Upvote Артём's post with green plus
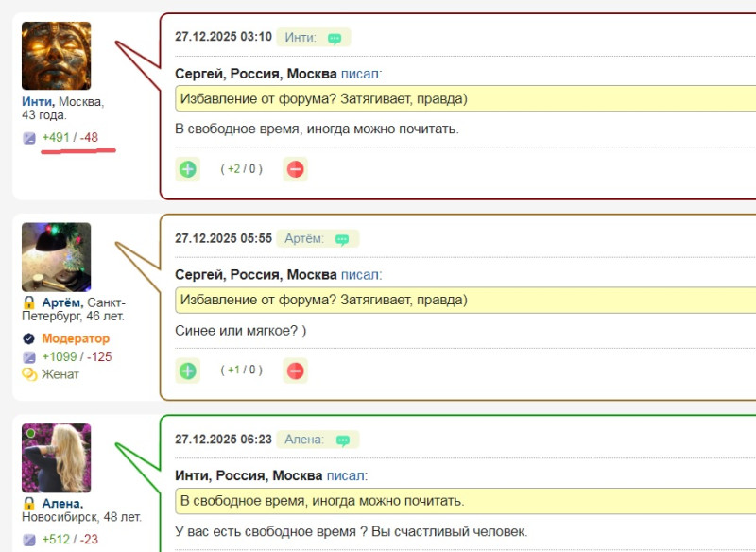 pos(188,371)
